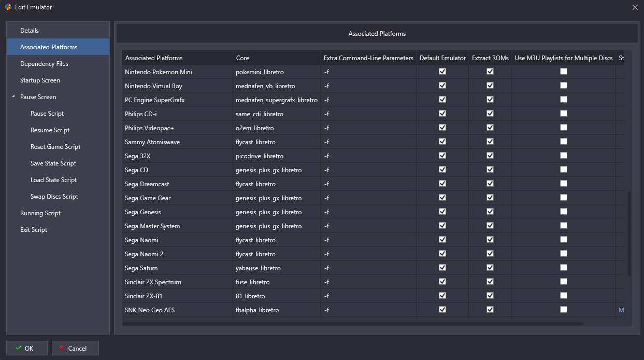The height and width of the screenshot is (360, 644).
Task: Uncheck Extract ROMs for Sinclair ZX-81
Action: pos(490,296)
